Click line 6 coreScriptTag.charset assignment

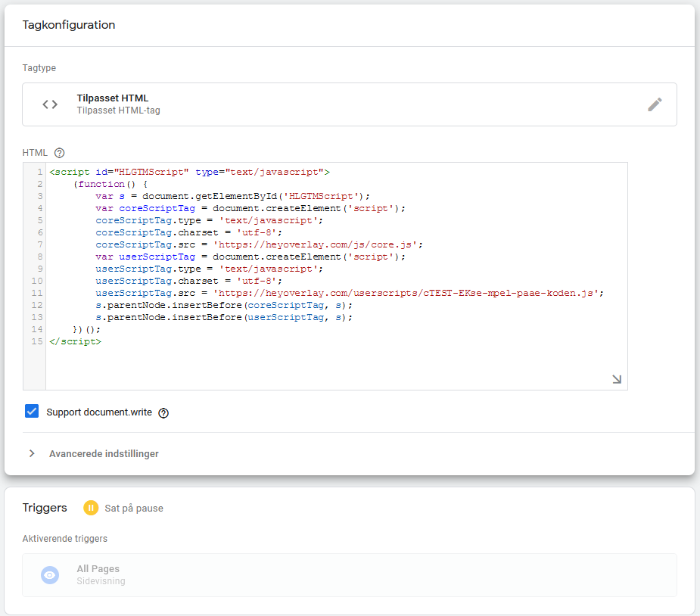(189, 232)
